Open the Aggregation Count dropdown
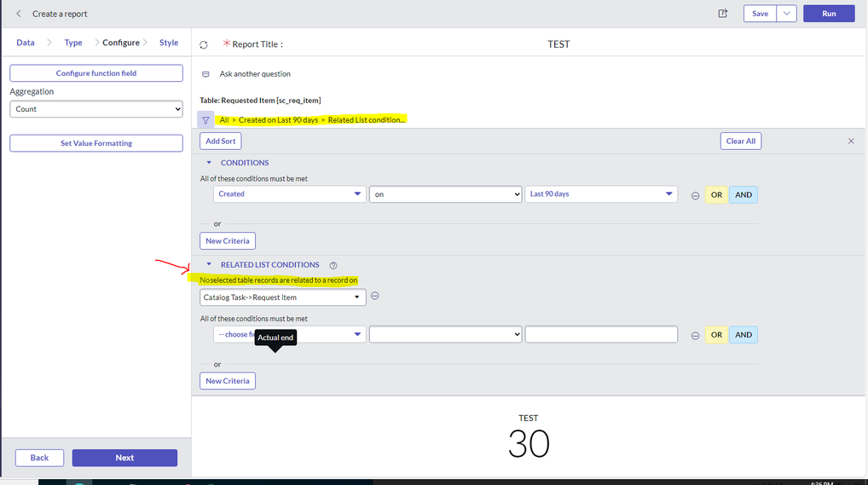This screenshot has width=868, height=485. click(x=96, y=109)
